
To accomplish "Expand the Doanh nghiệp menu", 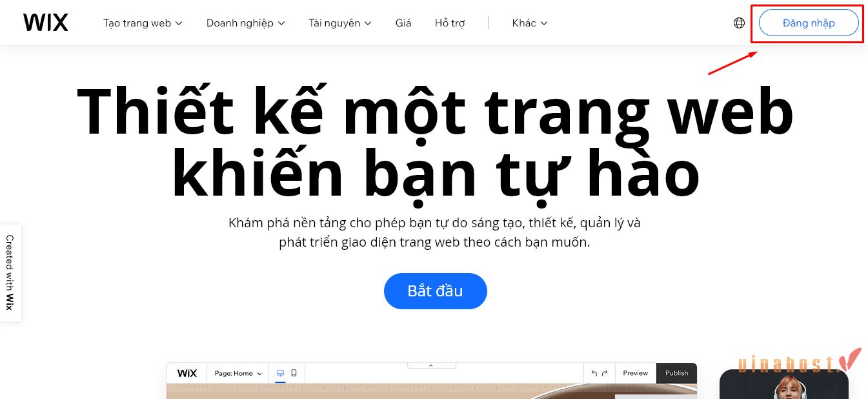I will point(245,23).
